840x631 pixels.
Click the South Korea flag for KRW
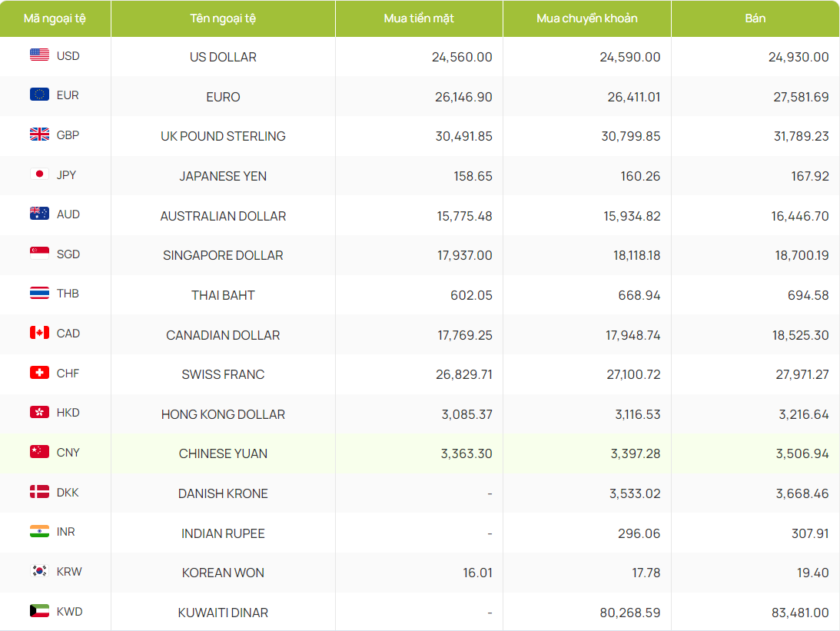pyautogui.click(x=39, y=571)
